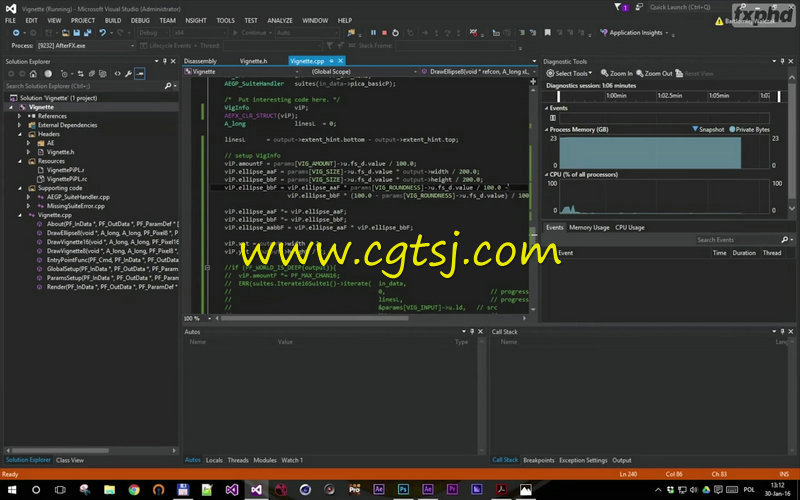Screen dimensions: 800x500
Task: Open the Process dropdown showing AfterFX.exe
Action: coord(85,45)
